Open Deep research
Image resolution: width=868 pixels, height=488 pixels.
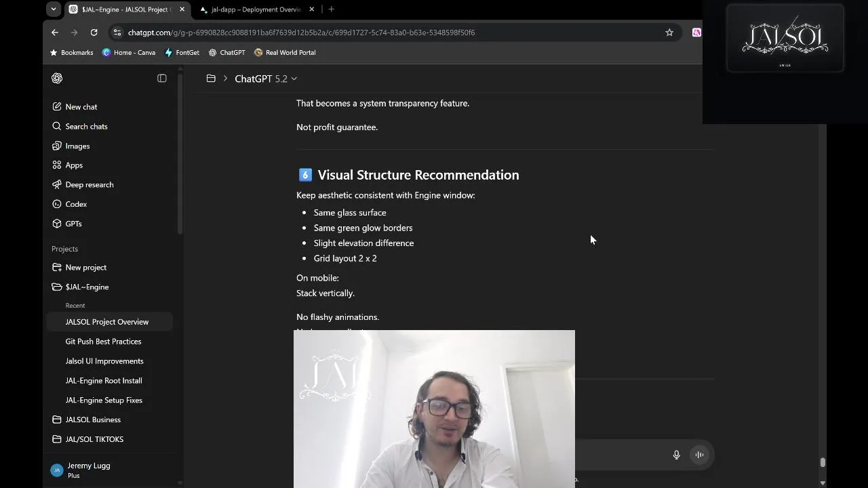coord(90,185)
